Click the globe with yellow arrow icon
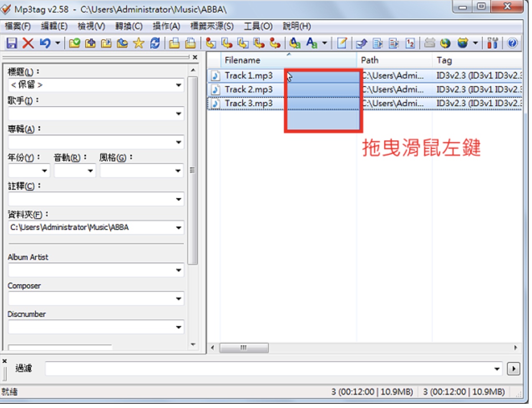Image resolution: width=532 pixels, height=408 pixels. pos(446,43)
